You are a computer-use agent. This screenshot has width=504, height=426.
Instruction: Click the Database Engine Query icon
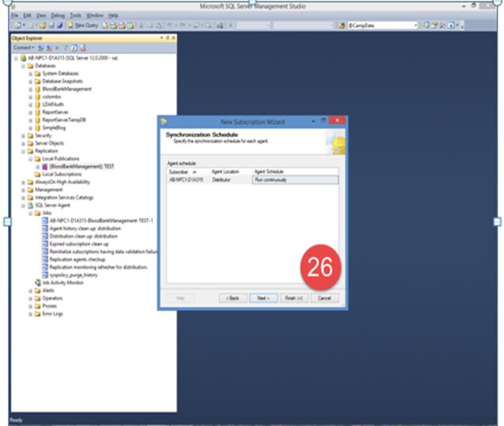click(105, 25)
